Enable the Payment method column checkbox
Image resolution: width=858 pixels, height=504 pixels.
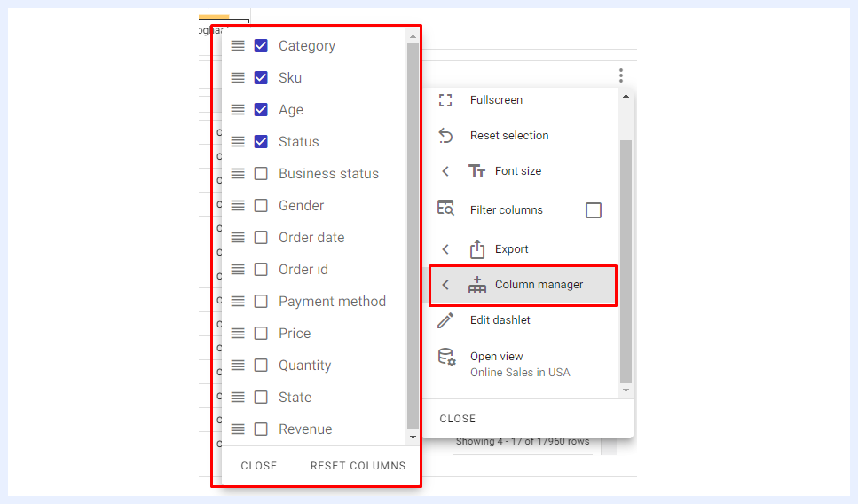pyautogui.click(x=261, y=301)
